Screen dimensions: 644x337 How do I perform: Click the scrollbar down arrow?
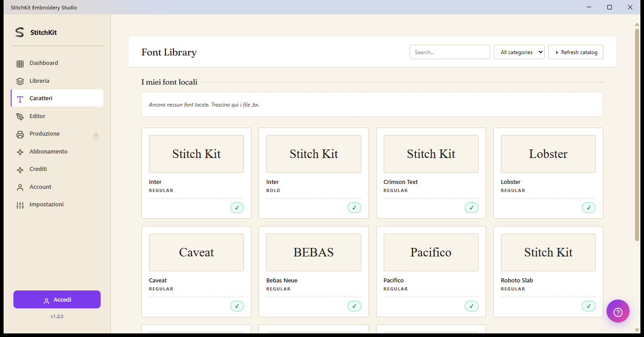pyautogui.click(x=637, y=330)
